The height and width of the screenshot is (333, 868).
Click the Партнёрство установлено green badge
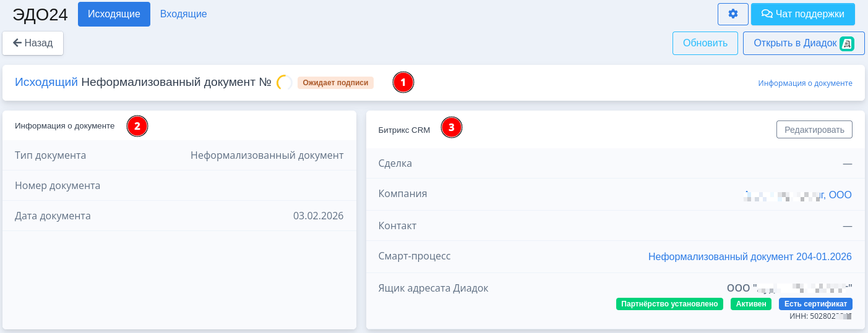coord(669,303)
